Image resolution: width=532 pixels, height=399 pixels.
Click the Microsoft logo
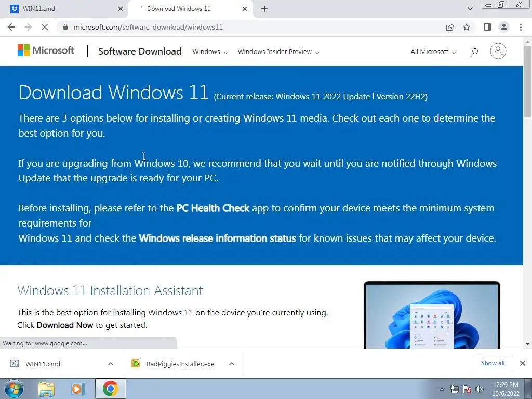click(x=46, y=50)
